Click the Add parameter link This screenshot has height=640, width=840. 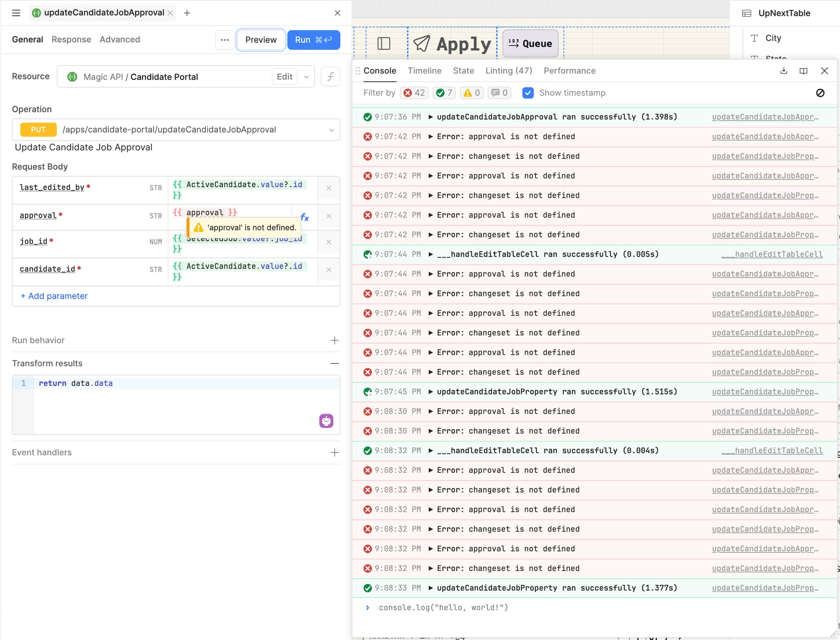coord(54,296)
